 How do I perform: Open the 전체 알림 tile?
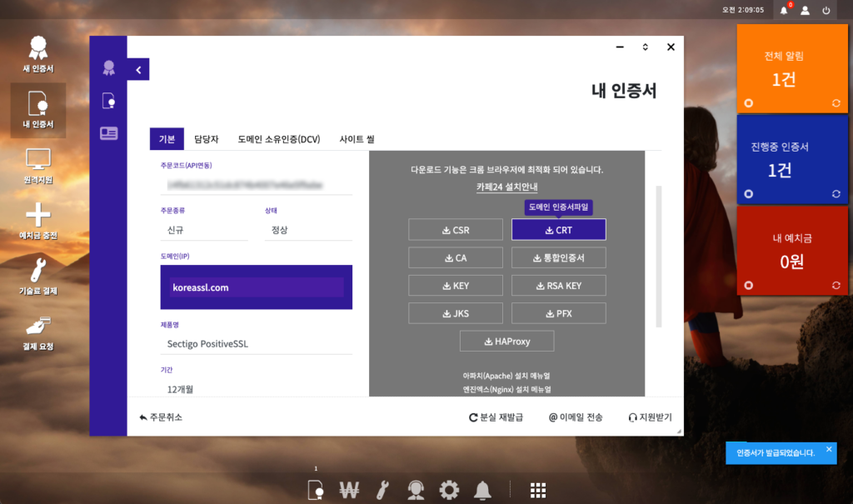point(792,68)
